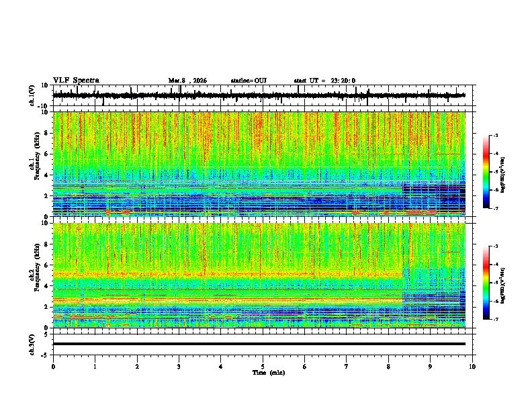Screen dimensions: 532x411
Task: Click time axis tick label 8
Action: 388,367
